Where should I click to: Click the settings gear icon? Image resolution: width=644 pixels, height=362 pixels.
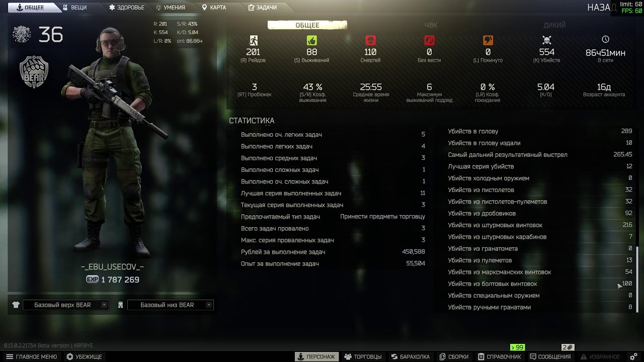[x=633, y=356]
